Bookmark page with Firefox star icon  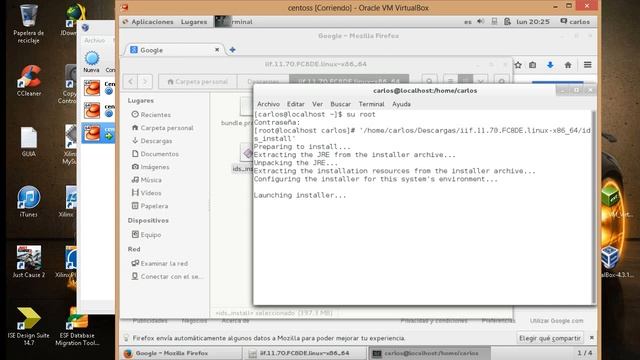click(x=518, y=65)
